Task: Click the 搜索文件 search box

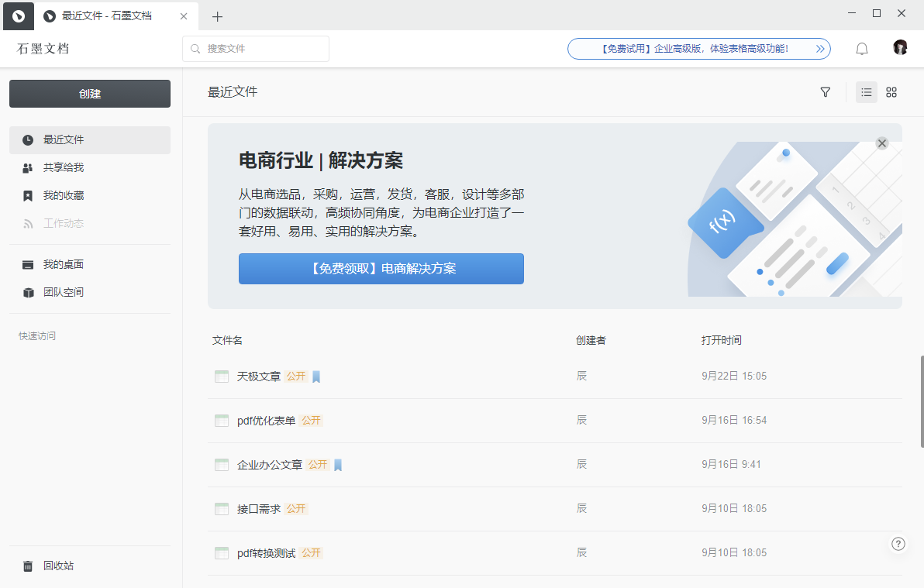Action: pyautogui.click(x=256, y=48)
